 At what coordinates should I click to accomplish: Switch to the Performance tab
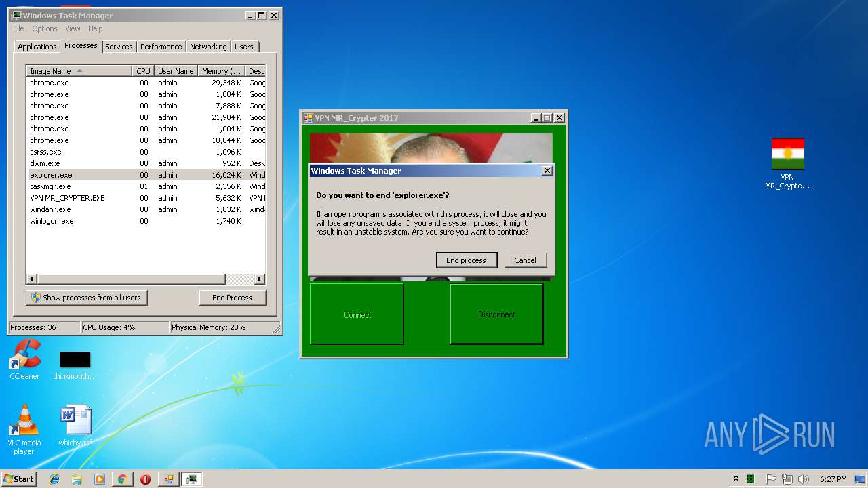(x=161, y=47)
